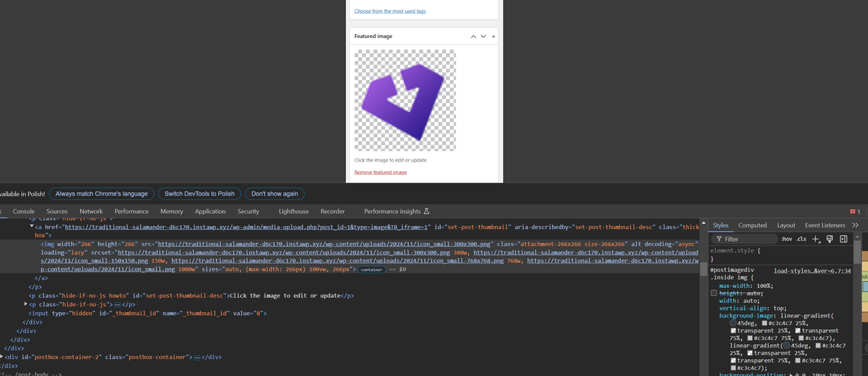Open the icon_small-300x300.png src URL
The image size is (868, 376).
324,244
